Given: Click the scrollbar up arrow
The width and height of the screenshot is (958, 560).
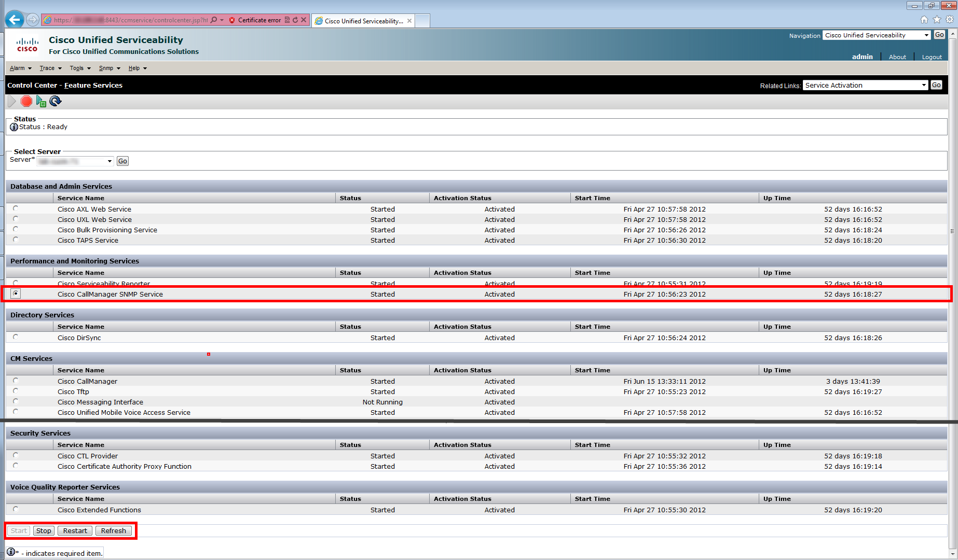Looking at the screenshot, I should pyautogui.click(x=952, y=34).
